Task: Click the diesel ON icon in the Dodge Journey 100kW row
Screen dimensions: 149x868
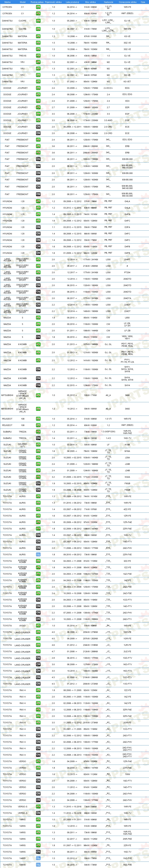Action: 38,127
